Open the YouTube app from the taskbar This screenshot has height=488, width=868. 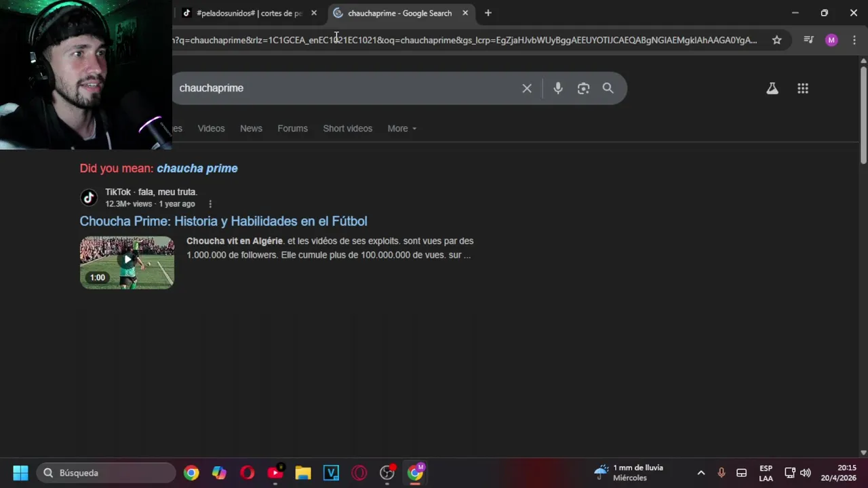coord(275,472)
